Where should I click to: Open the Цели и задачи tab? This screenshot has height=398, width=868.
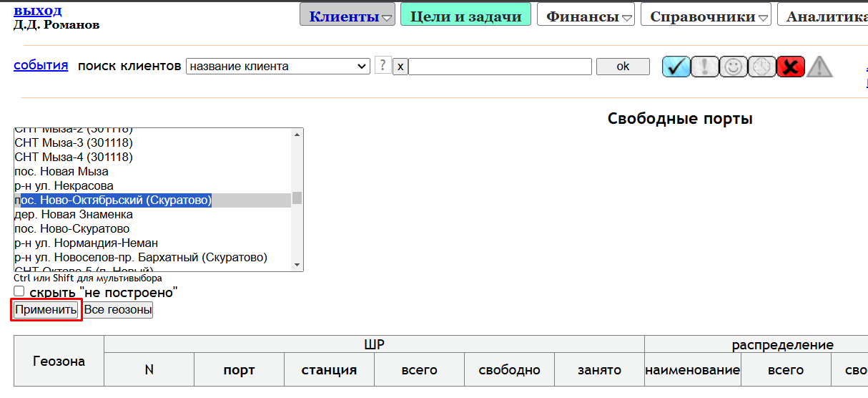[x=466, y=15]
